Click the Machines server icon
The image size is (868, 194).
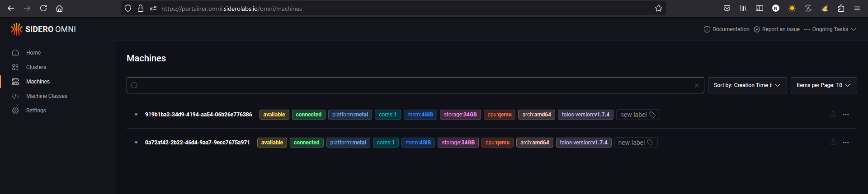click(x=15, y=82)
